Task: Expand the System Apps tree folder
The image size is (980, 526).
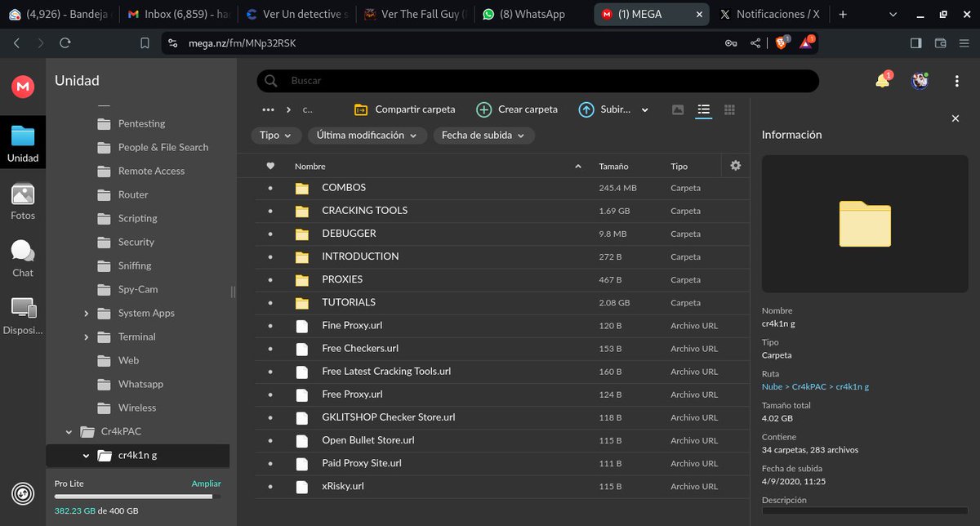Action: click(x=86, y=314)
